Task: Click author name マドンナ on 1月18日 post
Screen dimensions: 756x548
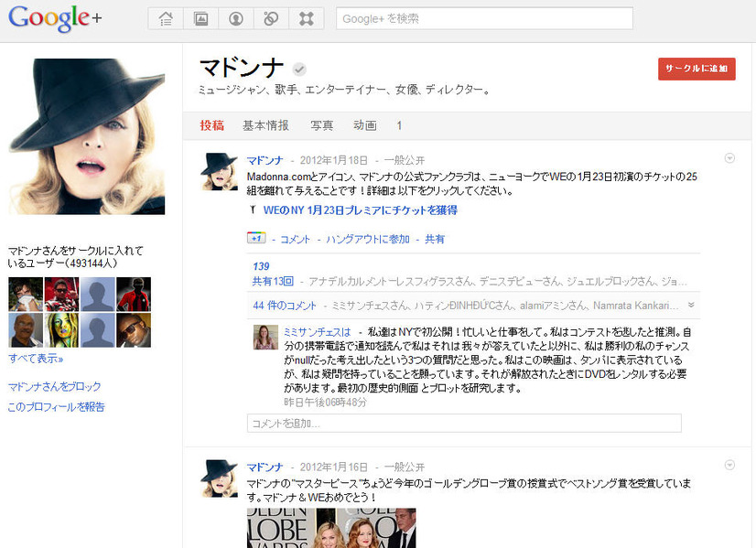Action: [265, 160]
